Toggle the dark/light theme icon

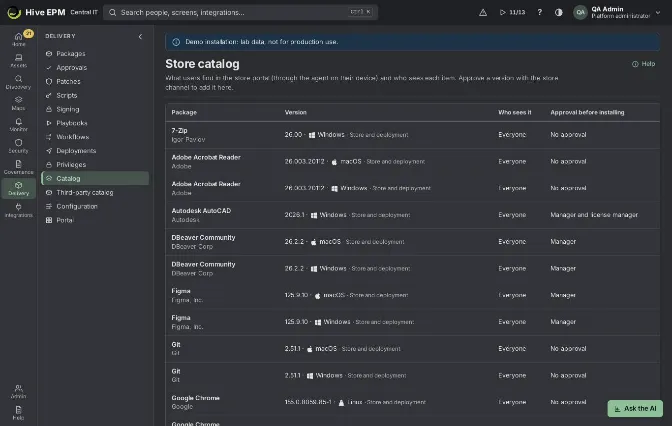coord(558,12)
